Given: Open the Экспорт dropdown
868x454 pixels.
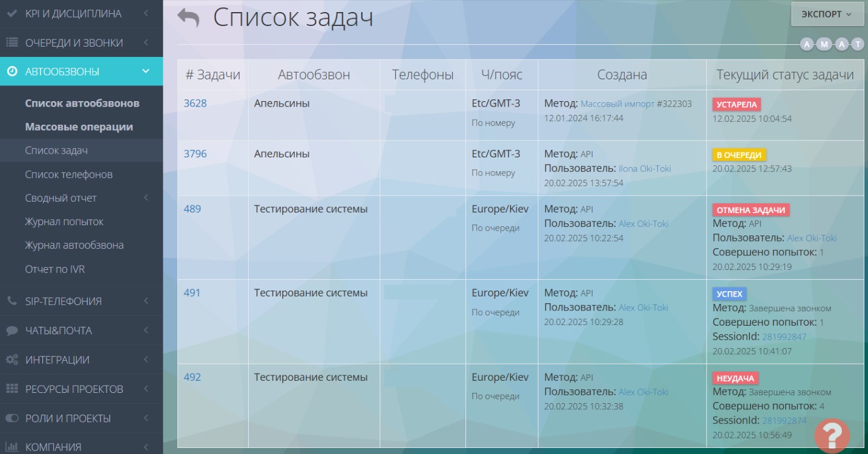Looking at the screenshot, I should tap(827, 14).
